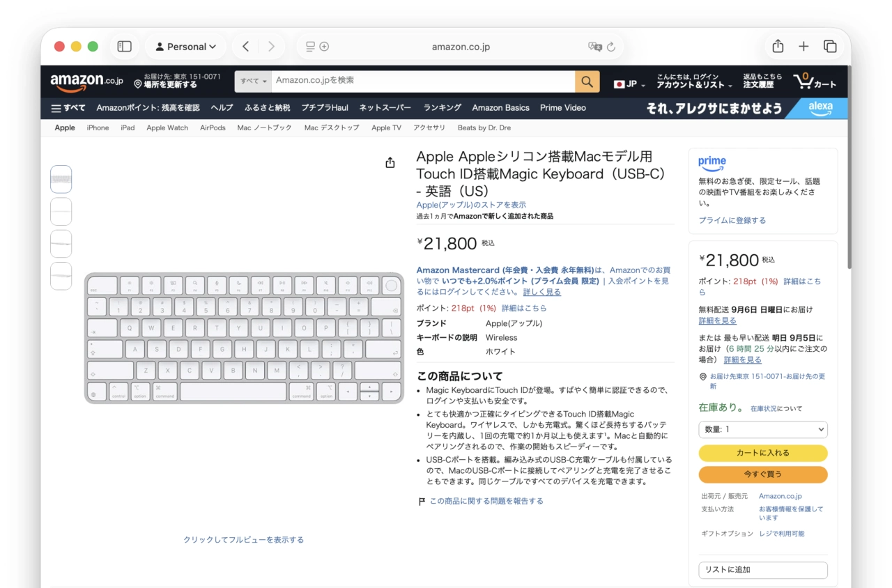Open ネットスーパー nav item

click(x=385, y=108)
